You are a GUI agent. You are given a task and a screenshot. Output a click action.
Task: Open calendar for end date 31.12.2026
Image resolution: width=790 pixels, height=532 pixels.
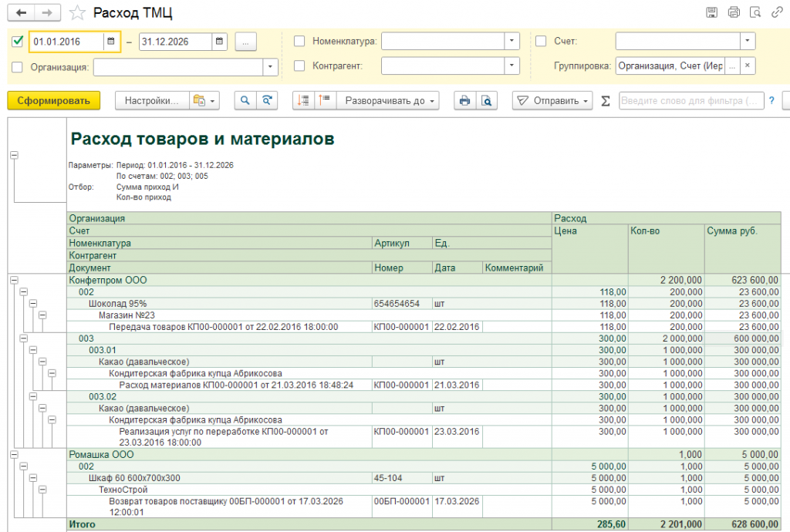[x=219, y=42]
